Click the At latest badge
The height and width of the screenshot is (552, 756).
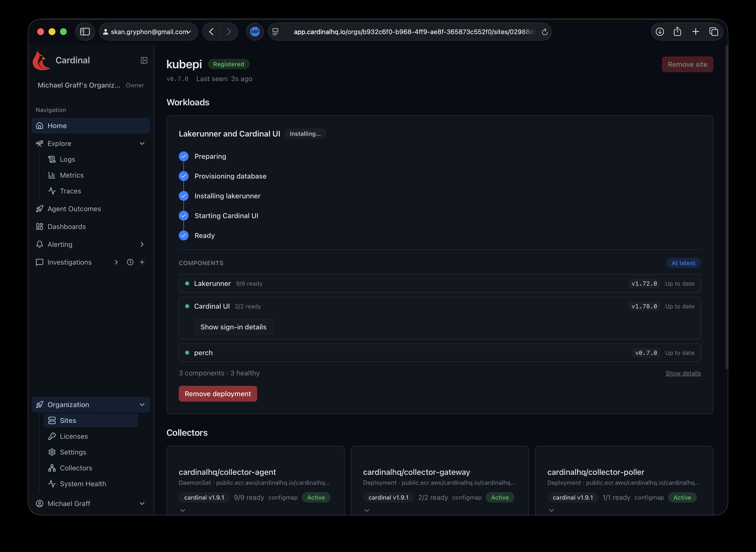tap(684, 263)
